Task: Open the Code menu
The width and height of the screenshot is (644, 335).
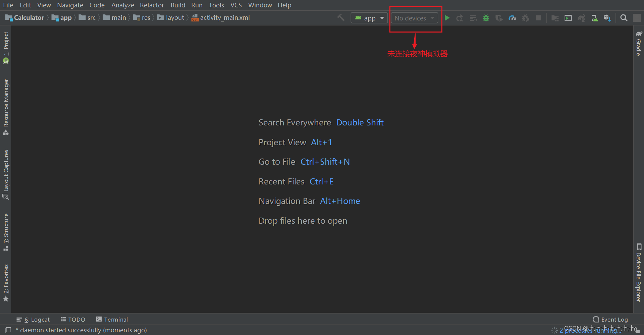Action: coord(97,5)
